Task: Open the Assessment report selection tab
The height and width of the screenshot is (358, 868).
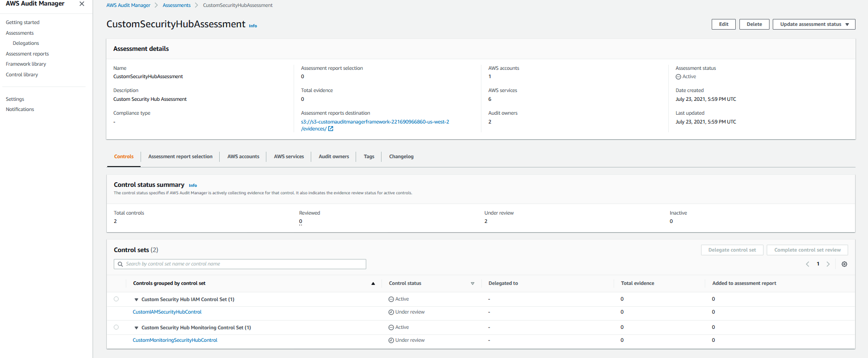Action: (x=180, y=157)
